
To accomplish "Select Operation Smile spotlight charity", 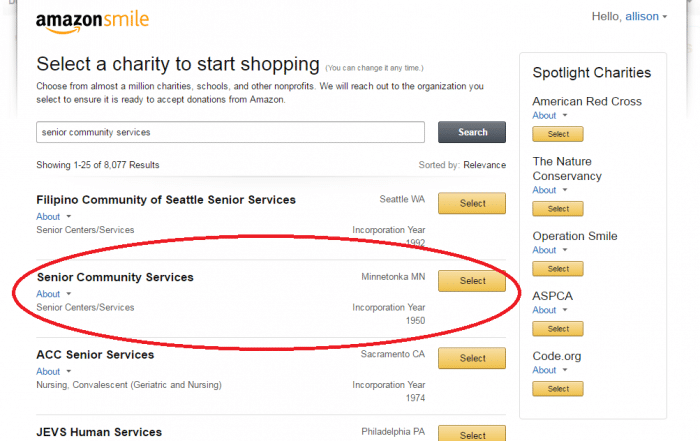I will click(558, 269).
